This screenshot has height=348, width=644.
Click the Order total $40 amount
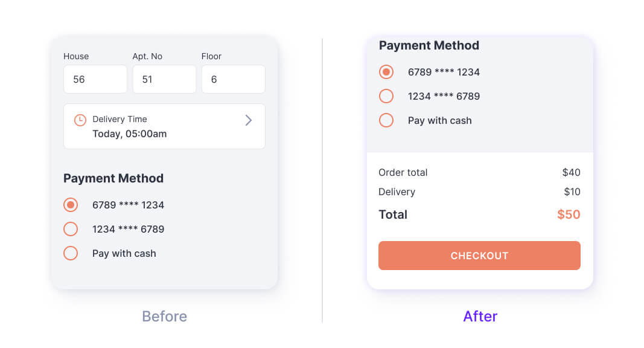[572, 172]
